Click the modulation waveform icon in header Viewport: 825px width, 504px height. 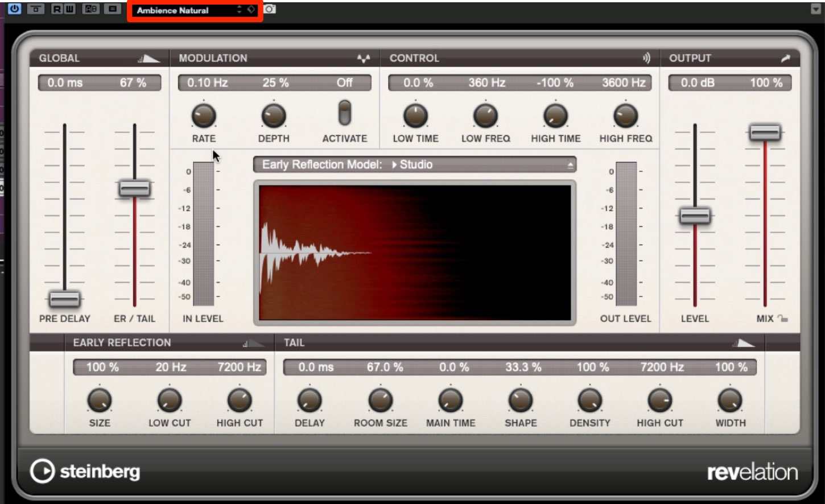pos(363,58)
